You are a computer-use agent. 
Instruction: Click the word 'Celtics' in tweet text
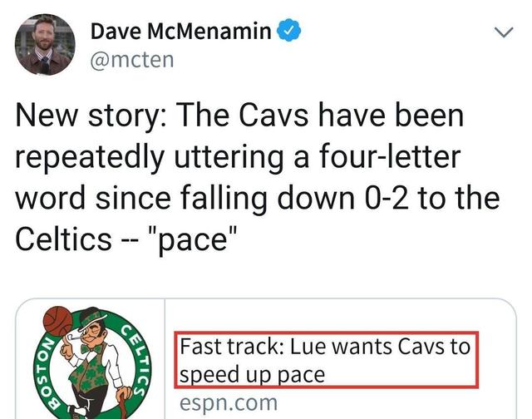63,239
